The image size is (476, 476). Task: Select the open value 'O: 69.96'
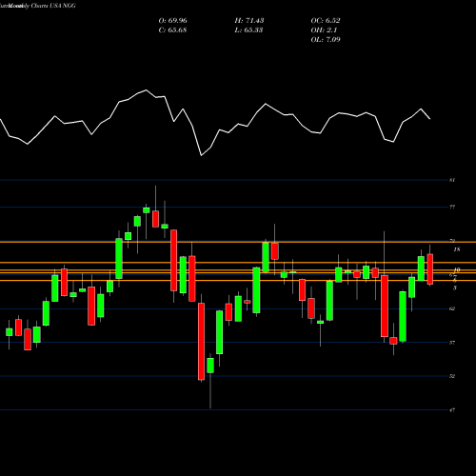tap(173, 21)
